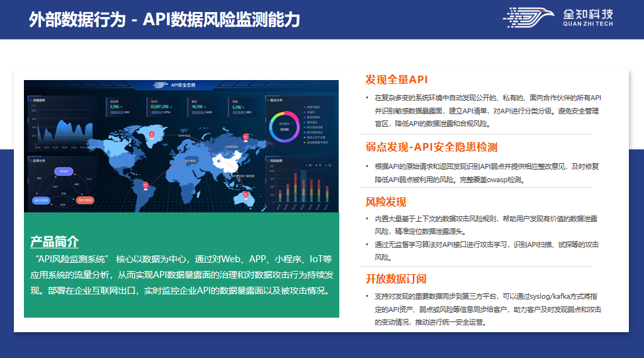Click the paragraph starting “API风险监测系统”
This screenshot has width=644, height=358.
coord(181,275)
